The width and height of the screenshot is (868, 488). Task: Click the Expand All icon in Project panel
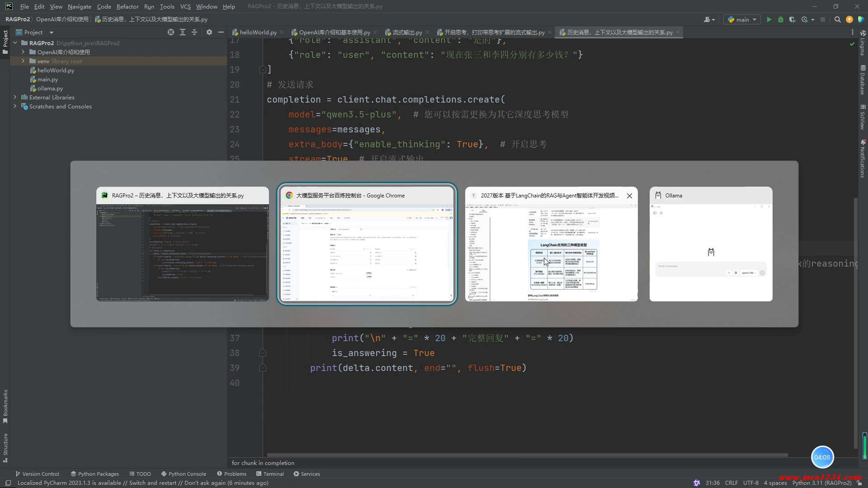(183, 32)
